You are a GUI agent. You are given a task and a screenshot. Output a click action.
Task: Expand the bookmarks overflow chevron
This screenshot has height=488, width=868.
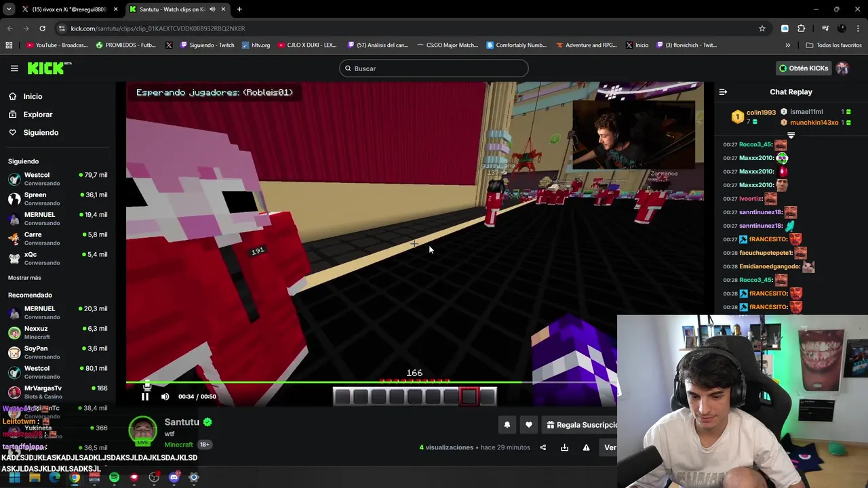(x=788, y=45)
